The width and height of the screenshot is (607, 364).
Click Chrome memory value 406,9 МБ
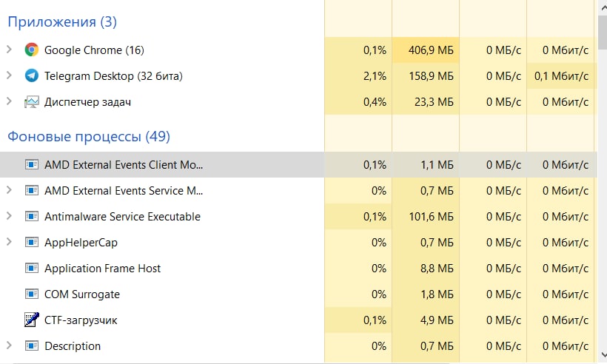coord(431,50)
